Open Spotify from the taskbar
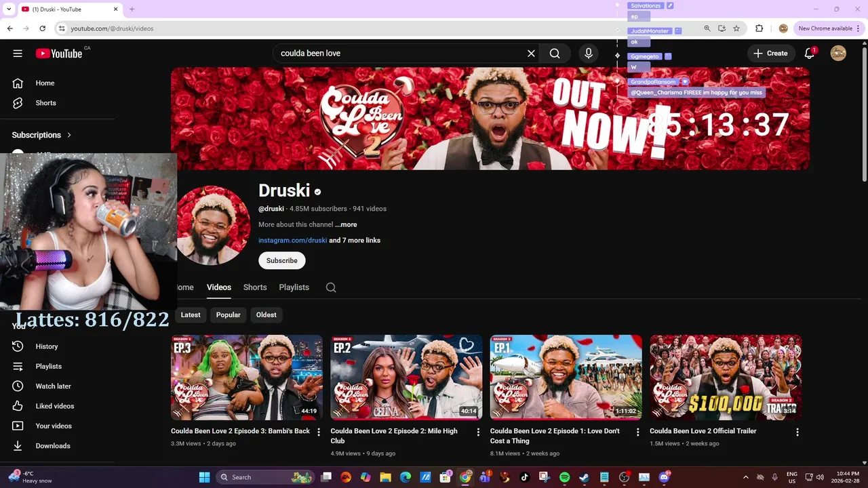This screenshot has width=868, height=488. tap(564, 477)
